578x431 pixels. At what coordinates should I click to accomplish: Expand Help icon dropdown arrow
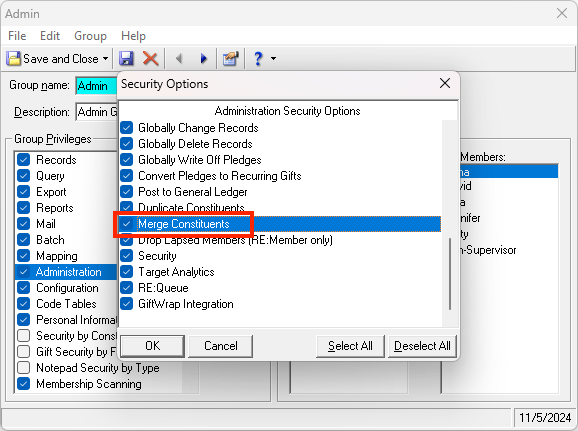(x=274, y=58)
